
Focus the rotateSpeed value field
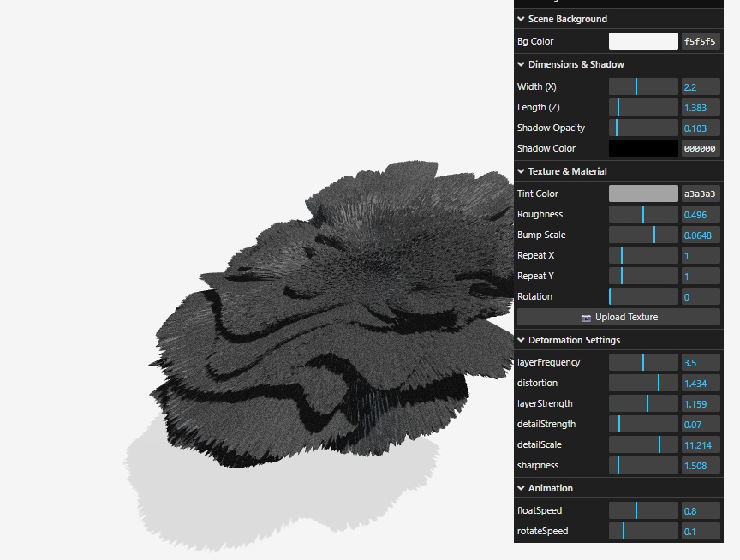pyautogui.click(x=700, y=531)
